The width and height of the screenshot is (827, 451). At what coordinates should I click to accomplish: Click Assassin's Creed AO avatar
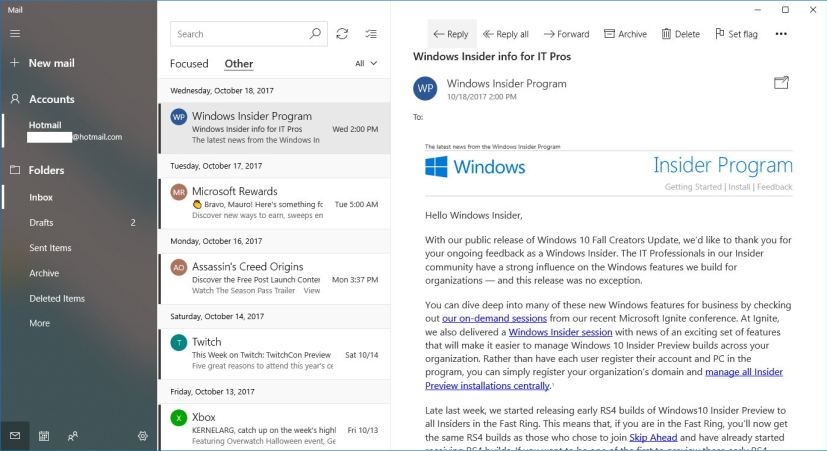point(179,267)
